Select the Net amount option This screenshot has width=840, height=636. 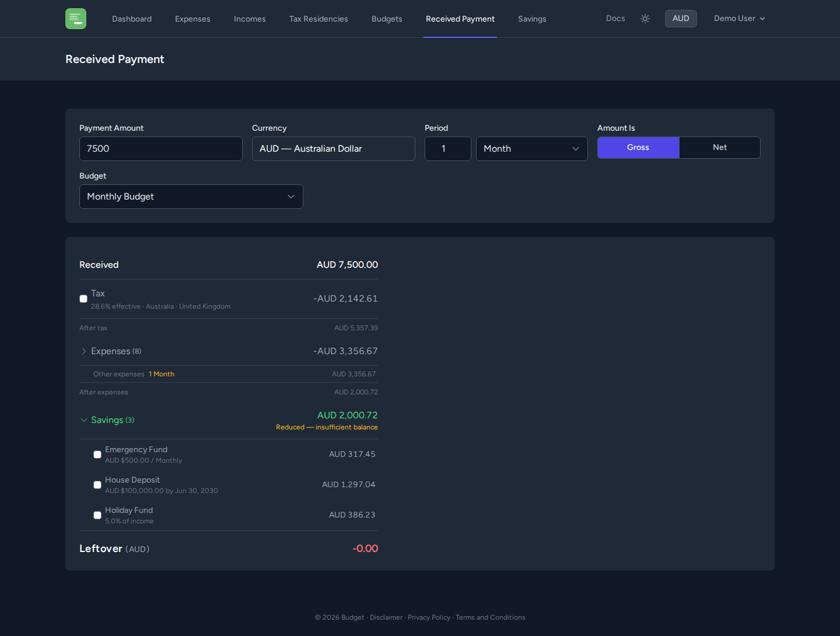[720, 148]
